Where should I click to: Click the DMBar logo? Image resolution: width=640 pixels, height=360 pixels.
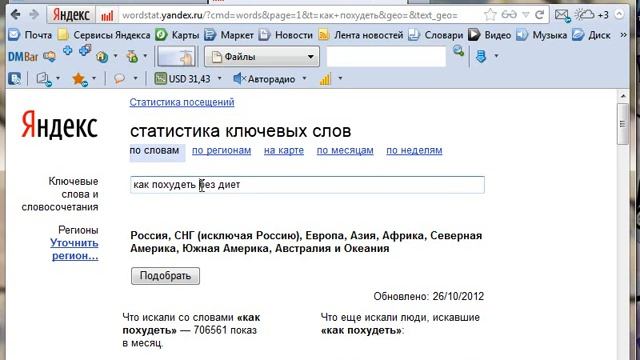click(x=23, y=57)
